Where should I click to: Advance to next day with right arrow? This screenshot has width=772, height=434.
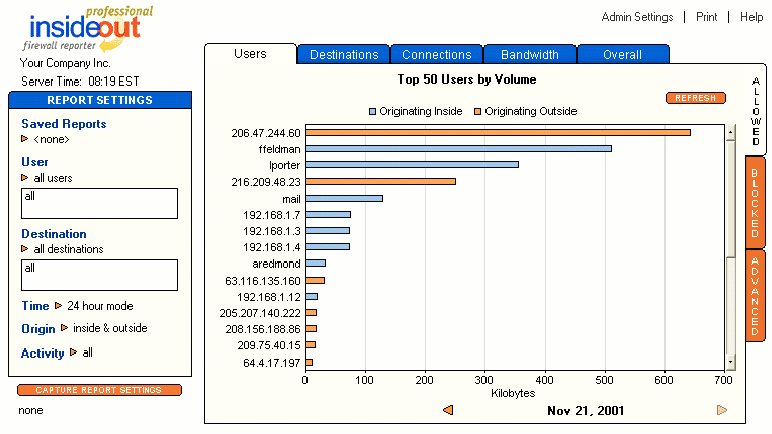pyautogui.click(x=722, y=410)
